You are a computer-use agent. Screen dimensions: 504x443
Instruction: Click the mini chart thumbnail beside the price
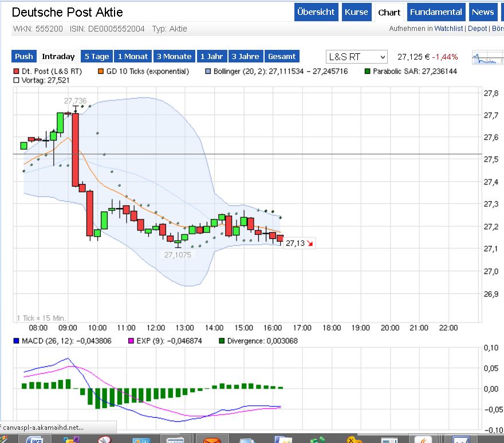point(487,58)
